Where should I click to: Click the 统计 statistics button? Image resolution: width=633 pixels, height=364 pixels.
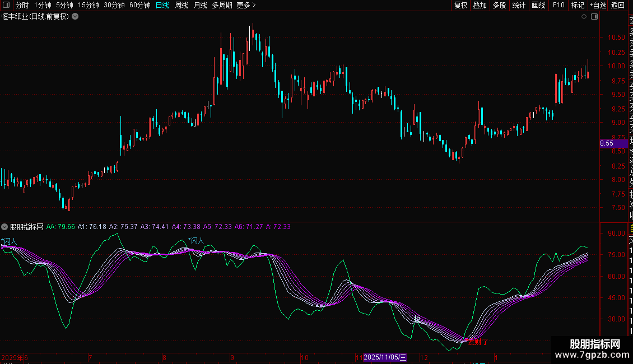[519, 5]
